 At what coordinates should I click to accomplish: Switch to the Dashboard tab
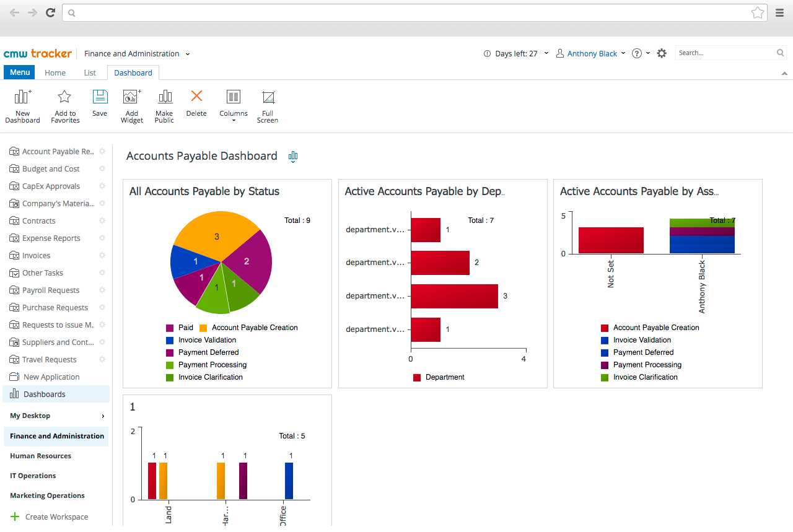(x=133, y=72)
